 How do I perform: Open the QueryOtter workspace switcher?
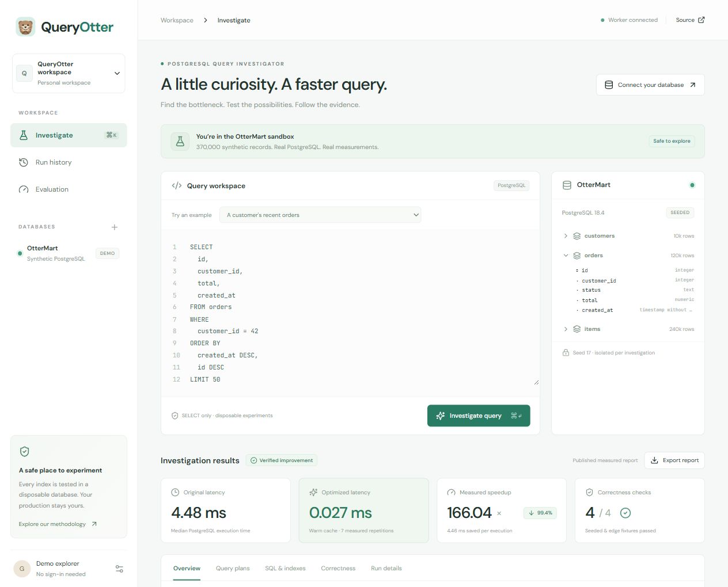point(69,73)
